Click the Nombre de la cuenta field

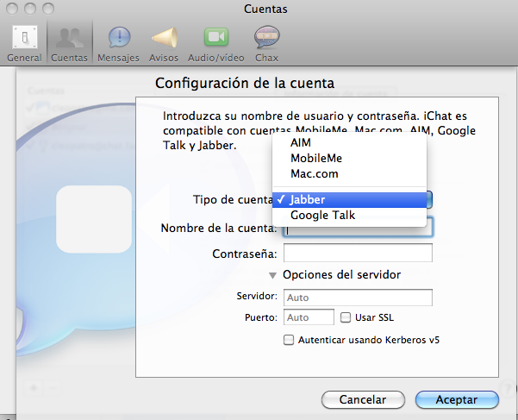pos(358,228)
